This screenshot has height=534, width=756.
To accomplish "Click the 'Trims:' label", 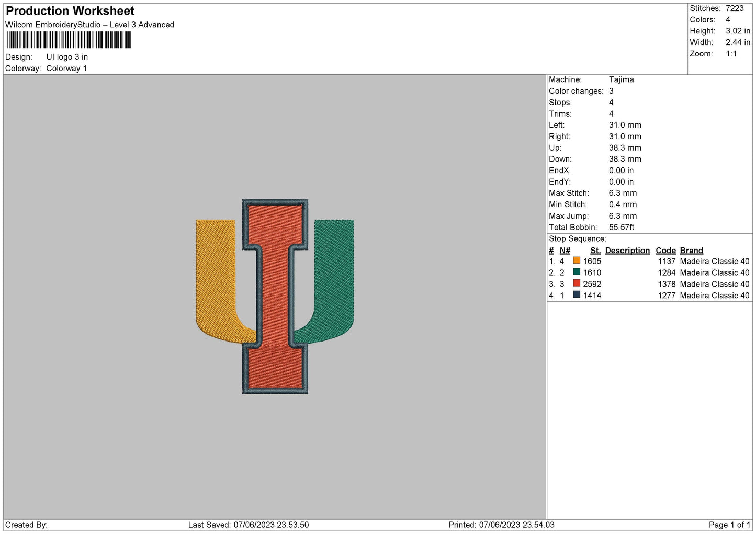I will click(560, 114).
